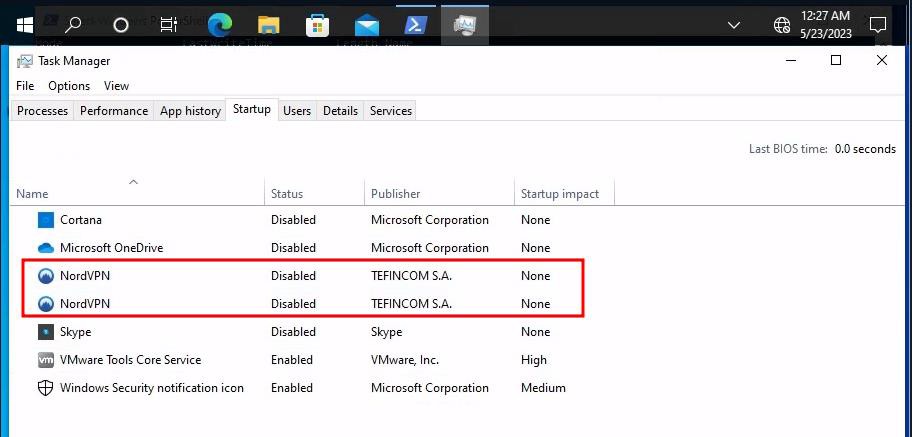Minimize the Task Manager window
Image resolution: width=912 pixels, height=437 pixels.
click(790, 60)
